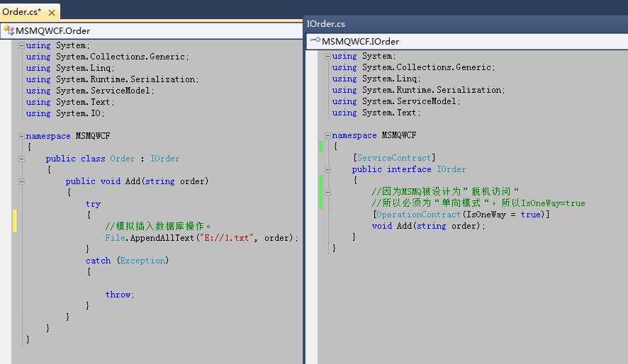Click the interface icon beside MSMQWCF.IOrder
628x364 pixels.
click(315, 41)
